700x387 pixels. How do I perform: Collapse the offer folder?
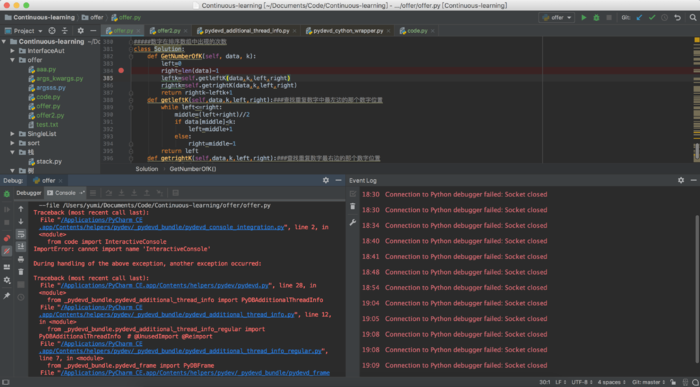point(12,60)
